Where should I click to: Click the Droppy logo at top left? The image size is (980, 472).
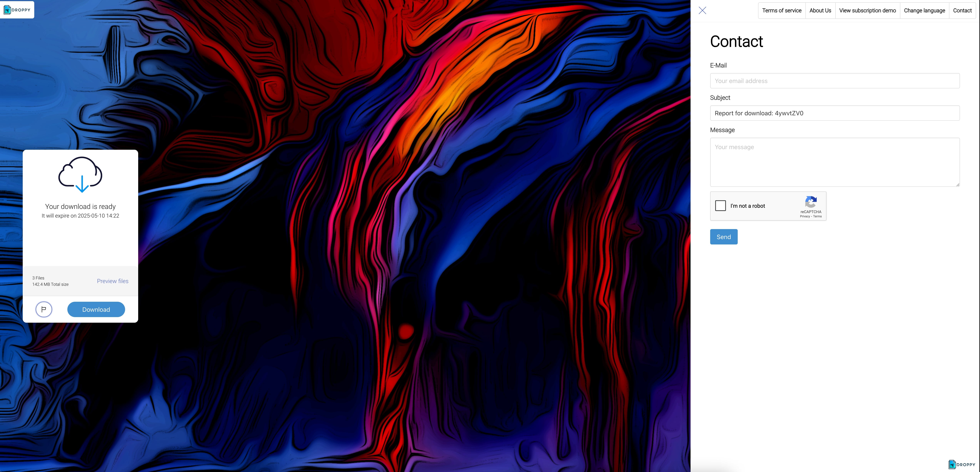(x=17, y=10)
